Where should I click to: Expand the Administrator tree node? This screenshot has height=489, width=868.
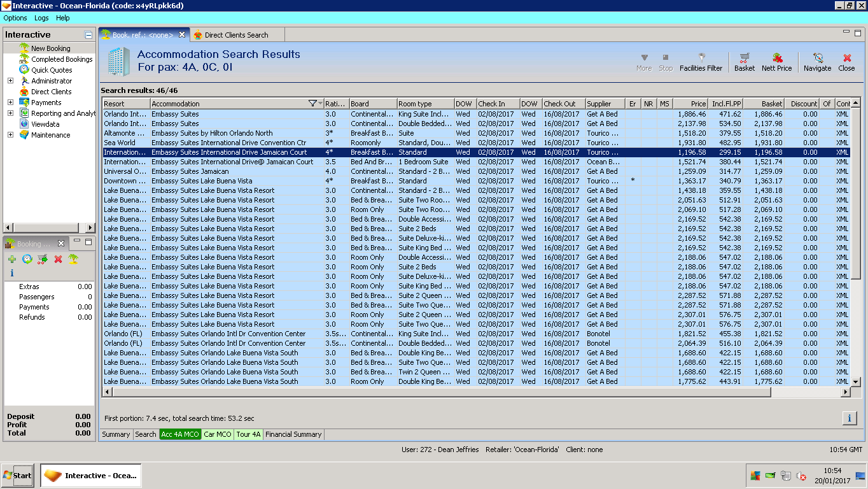point(10,81)
